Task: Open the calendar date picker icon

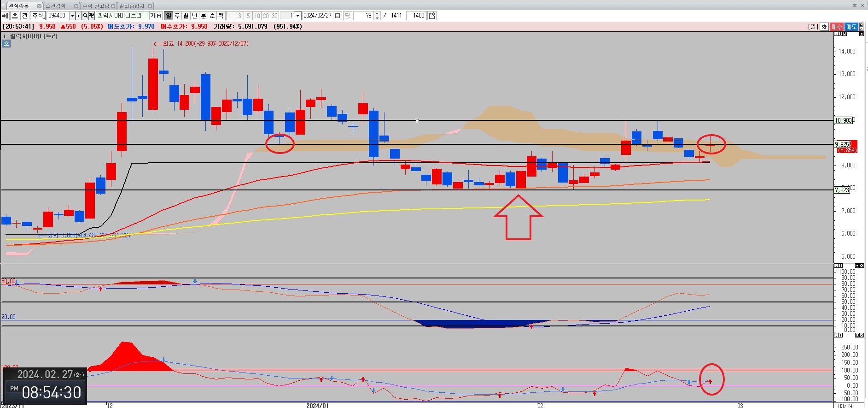Action: pos(338,16)
